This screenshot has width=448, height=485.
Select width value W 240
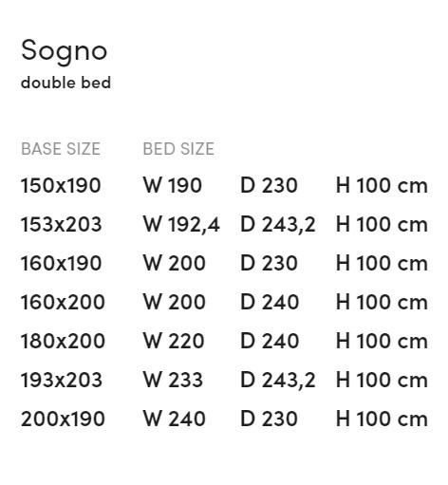[x=175, y=419]
